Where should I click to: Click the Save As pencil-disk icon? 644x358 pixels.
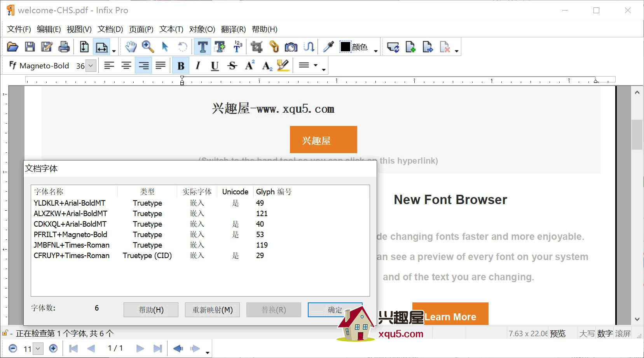[x=47, y=47]
